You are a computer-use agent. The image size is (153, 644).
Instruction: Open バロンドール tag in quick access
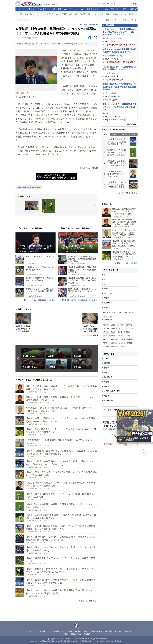(x=107, y=316)
